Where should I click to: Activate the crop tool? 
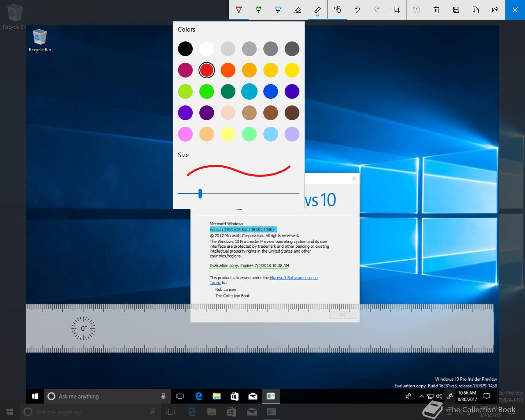pyautogui.click(x=397, y=9)
